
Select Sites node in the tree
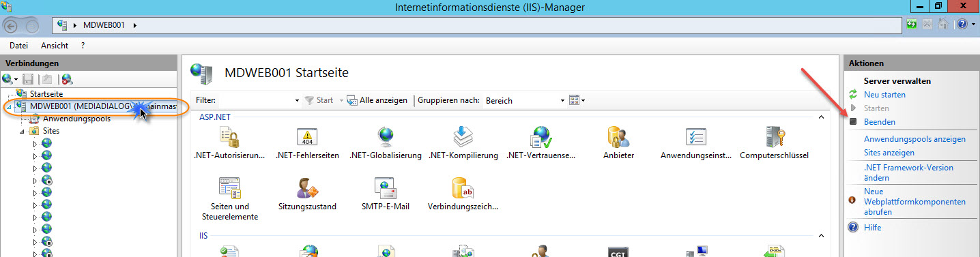[52, 131]
